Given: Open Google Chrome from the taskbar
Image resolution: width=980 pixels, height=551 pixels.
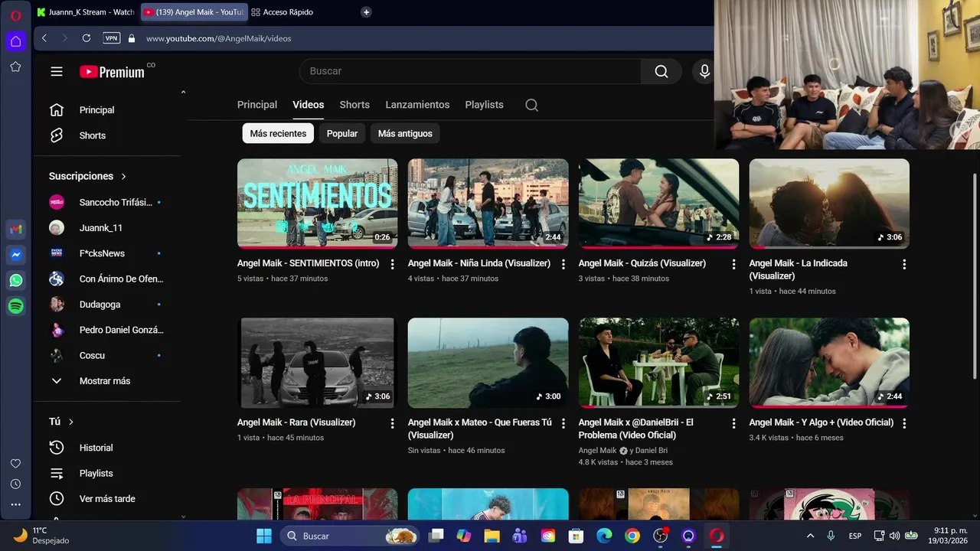Looking at the screenshot, I should pos(632,536).
